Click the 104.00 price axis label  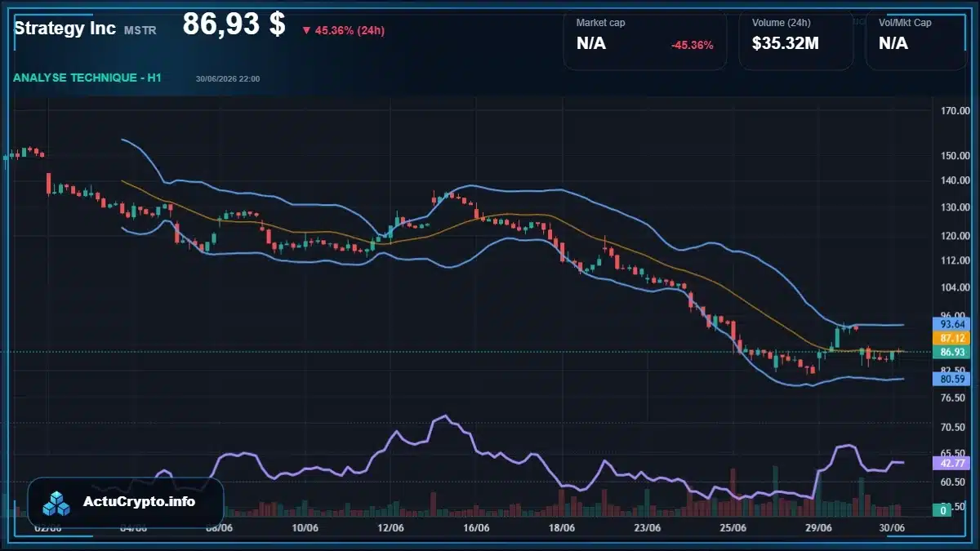pyautogui.click(x=954, y=287)
